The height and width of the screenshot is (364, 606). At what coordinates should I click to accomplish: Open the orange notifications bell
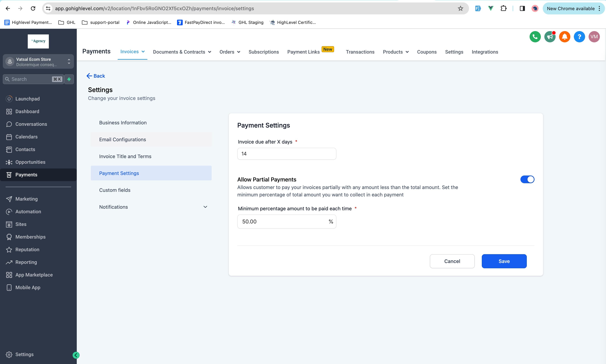(x=565, y=37)
